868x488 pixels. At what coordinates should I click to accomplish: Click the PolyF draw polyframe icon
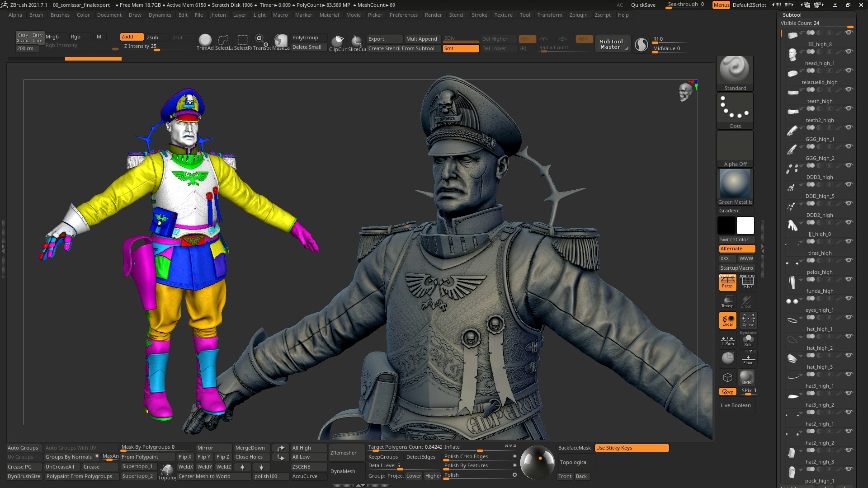click(x=748, y=282)
